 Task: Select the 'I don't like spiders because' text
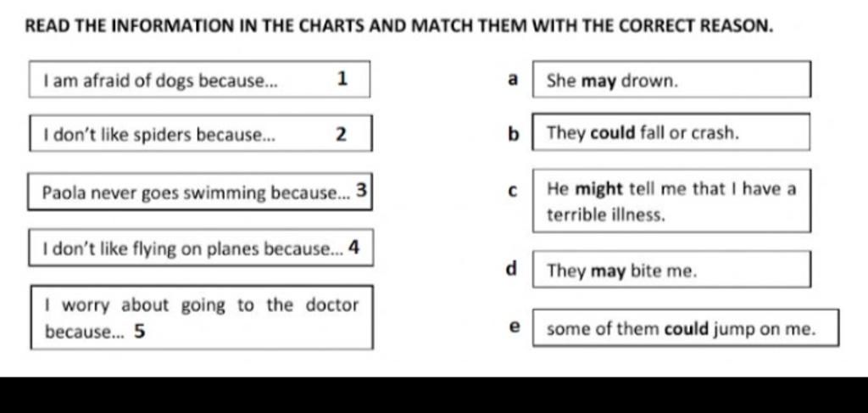tap(159, 134)
